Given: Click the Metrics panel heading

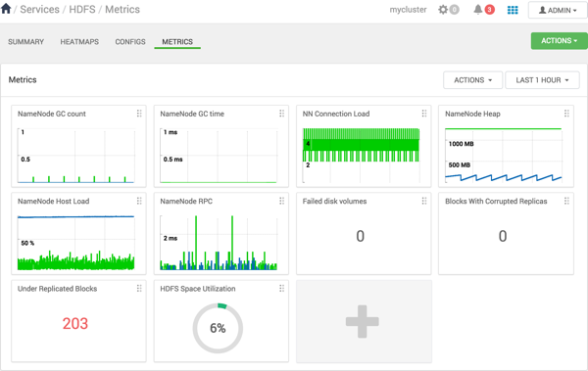Looking at the screenshot, I should (x=23, y=80).
